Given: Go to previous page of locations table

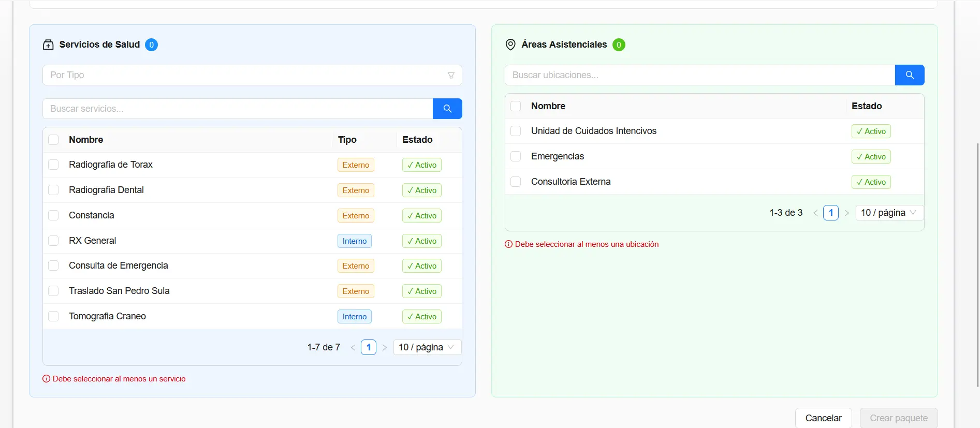Looking at the screenshot, I should [x=815, y=213].
